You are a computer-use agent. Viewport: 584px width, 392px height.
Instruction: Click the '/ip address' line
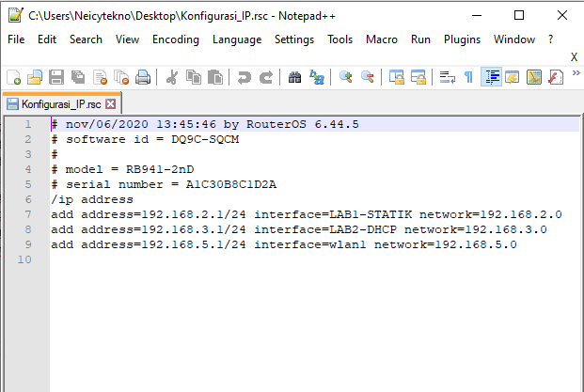92,199
